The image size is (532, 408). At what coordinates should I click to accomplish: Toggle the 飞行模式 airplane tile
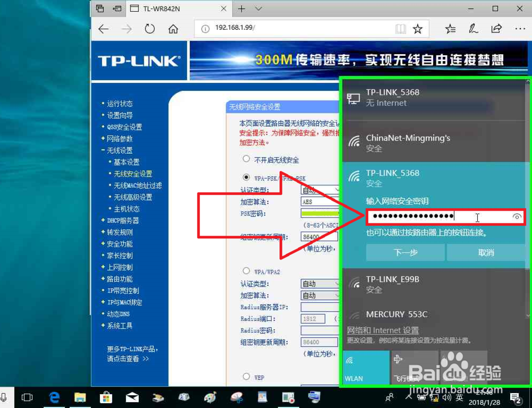[x=414, y=367]
